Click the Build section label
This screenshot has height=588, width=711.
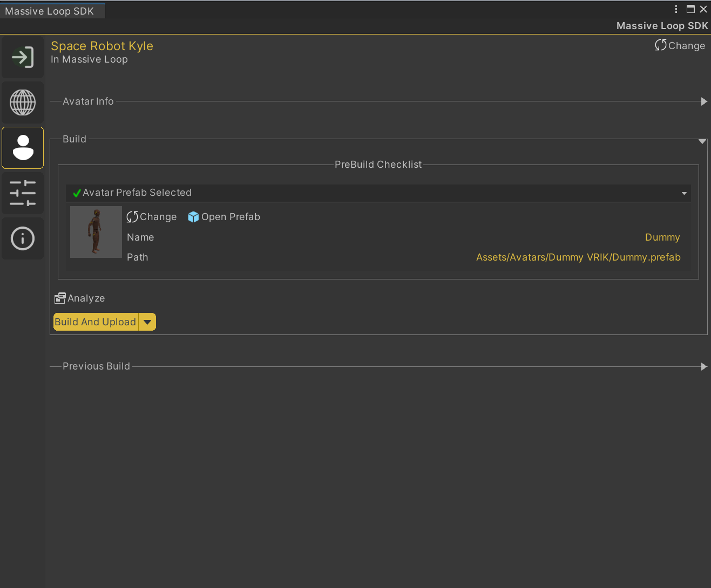click(75, 139)
